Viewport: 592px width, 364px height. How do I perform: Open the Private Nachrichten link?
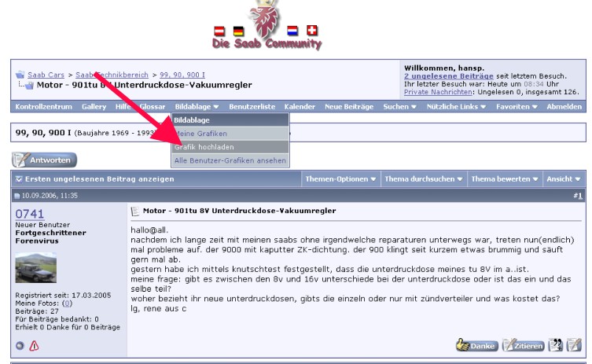pos(438,92)
